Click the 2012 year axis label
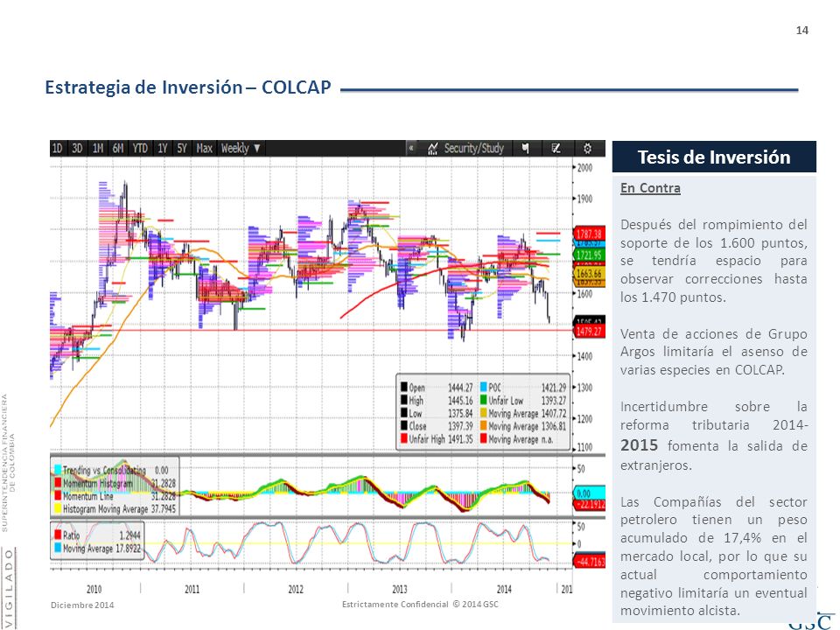Image resolution: width=840 pixels, height=630 pixels. tap(296, 589)
